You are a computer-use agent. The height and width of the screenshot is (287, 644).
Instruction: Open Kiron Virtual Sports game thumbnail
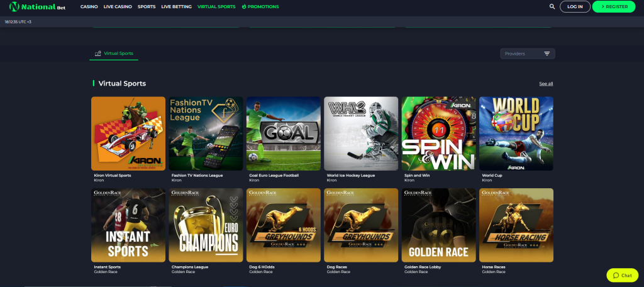click(x=128, y=133)
